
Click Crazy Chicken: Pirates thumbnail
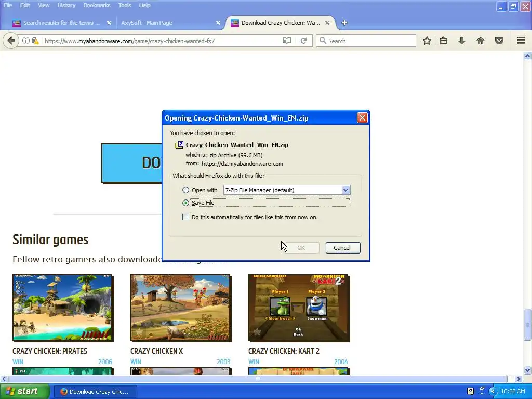tap(63, 308)
